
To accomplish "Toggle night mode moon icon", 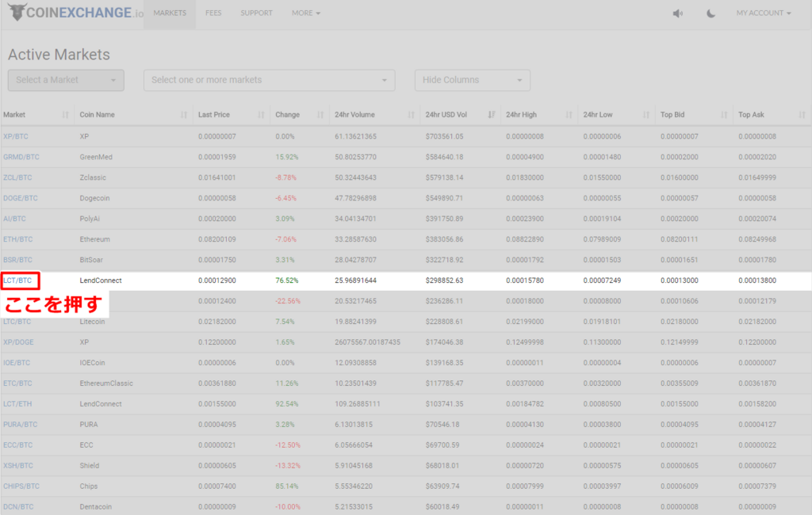I will 711,13.
